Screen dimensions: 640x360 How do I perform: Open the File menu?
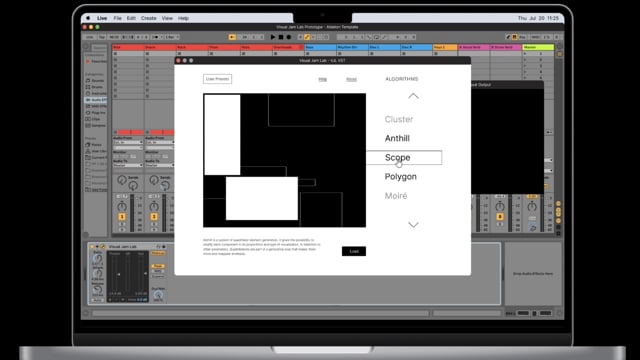(118, 18)
